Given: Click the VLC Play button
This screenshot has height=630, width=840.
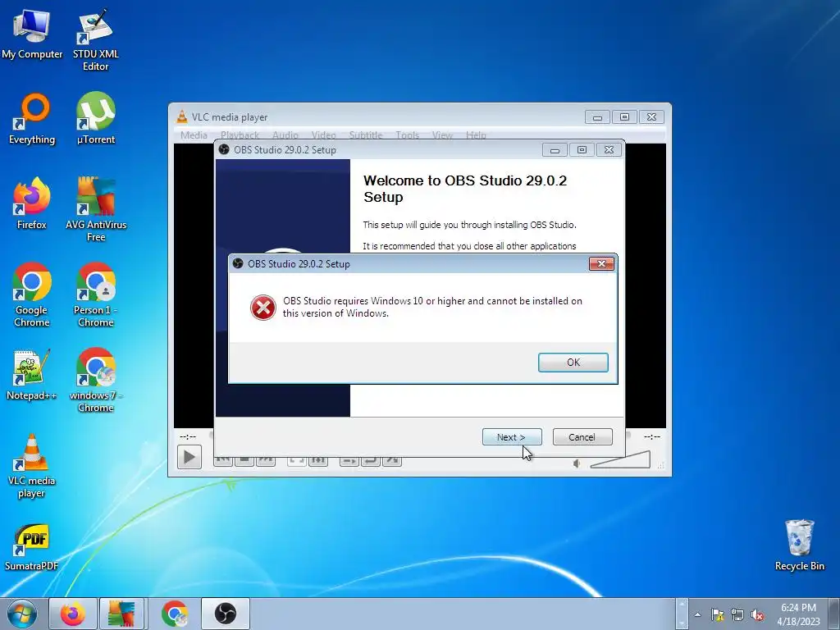Looking at the screenshot, I should point(189,457).
